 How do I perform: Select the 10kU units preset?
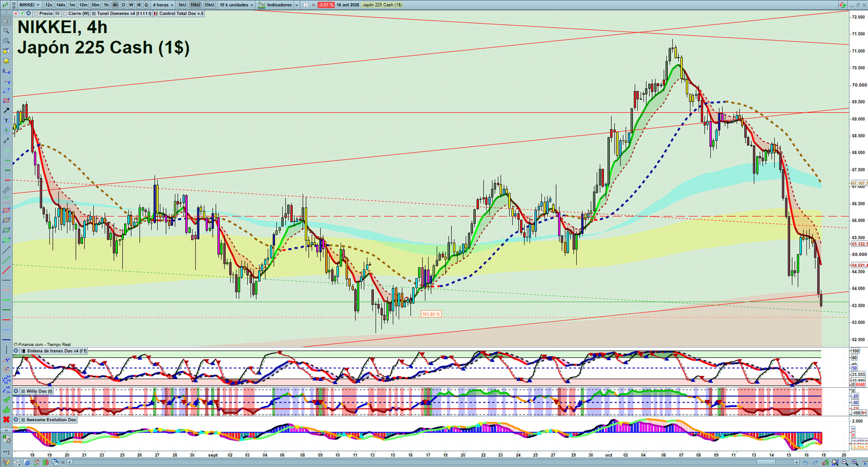pyautogui.click(x=195, y=5)
